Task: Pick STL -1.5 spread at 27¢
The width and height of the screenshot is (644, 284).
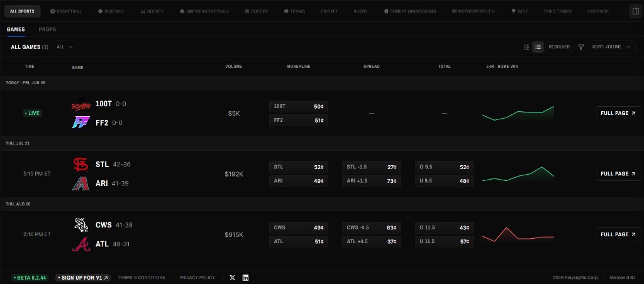Action: (372, 167)
